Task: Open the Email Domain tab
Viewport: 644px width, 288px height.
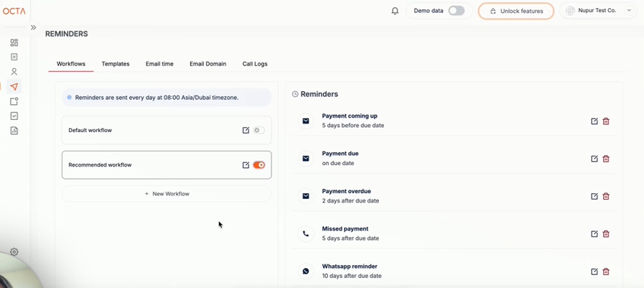Action: (x=207, y=64)
